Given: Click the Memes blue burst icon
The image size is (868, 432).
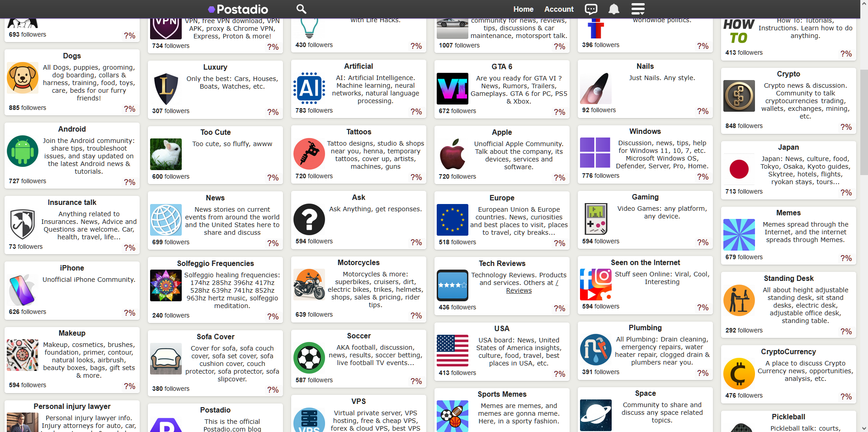Looking at the screenshot, I should click(x=739, y=235).
